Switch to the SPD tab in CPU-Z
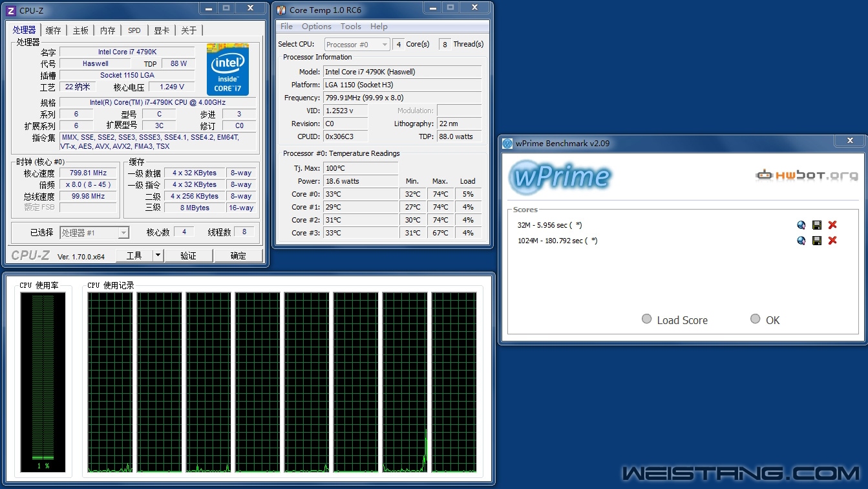This screenshot has width=868, height=489. click(134, 30)
